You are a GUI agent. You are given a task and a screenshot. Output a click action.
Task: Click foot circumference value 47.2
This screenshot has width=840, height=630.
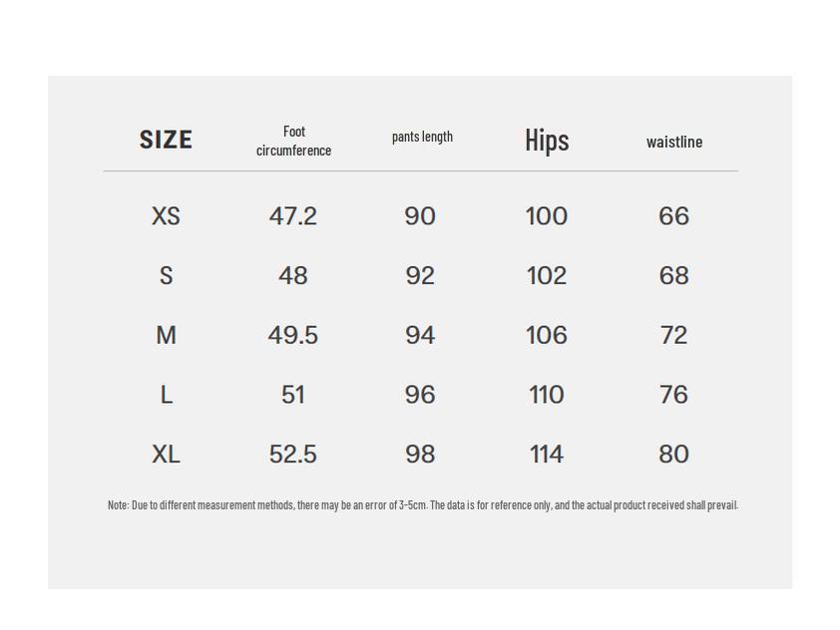coord(293,216)
